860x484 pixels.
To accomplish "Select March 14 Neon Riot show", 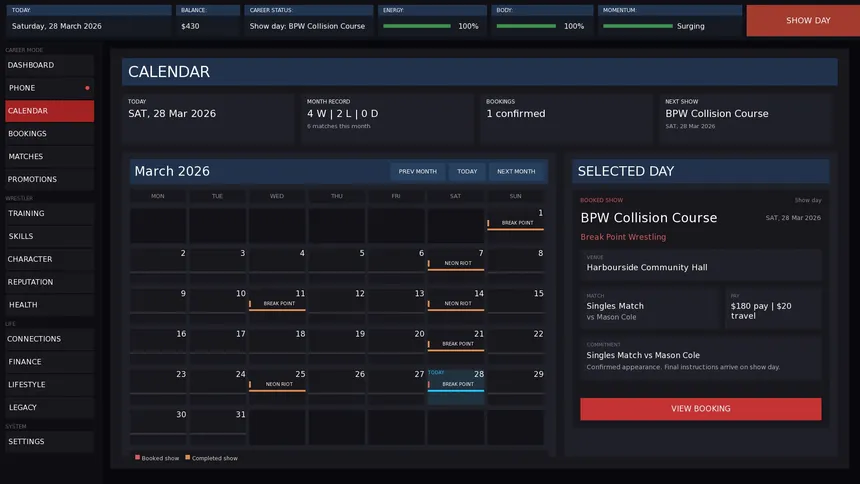I will [x=456, y=304].
